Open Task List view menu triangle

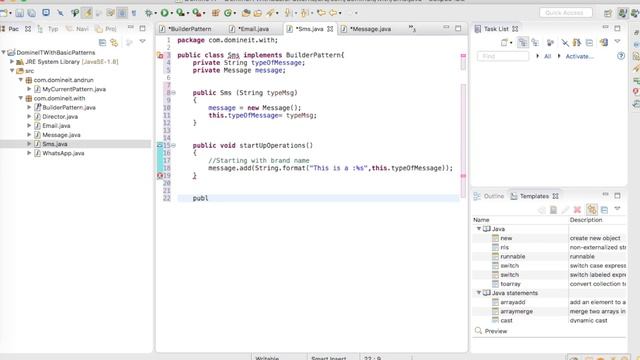click(618, 42)
